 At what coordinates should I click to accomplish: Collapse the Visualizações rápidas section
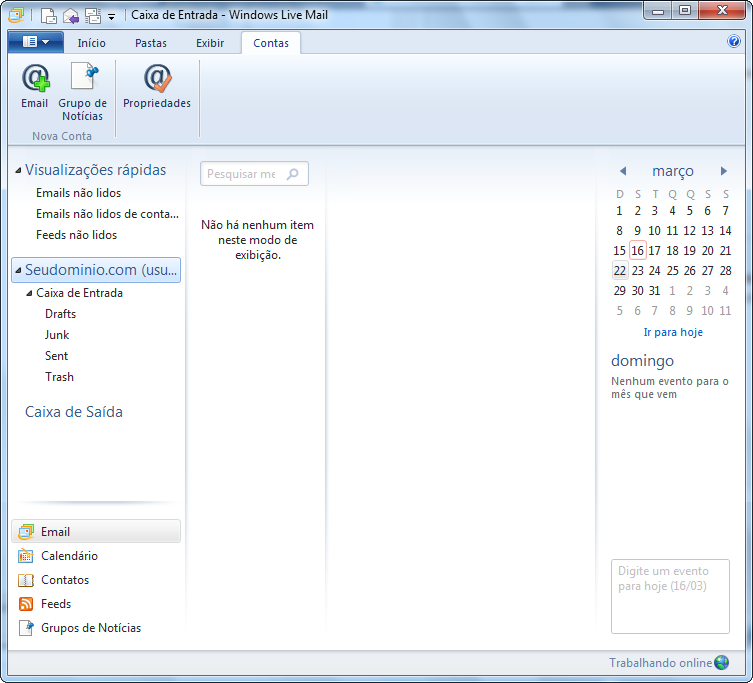[x=18, y=171]
